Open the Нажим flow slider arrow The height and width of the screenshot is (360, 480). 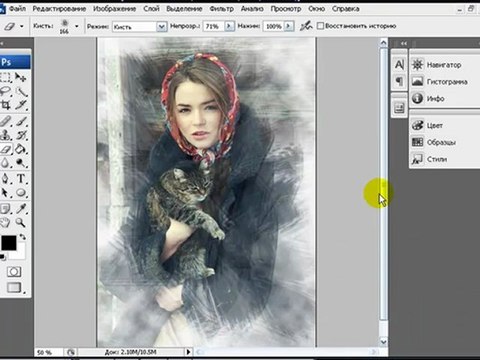289,26
